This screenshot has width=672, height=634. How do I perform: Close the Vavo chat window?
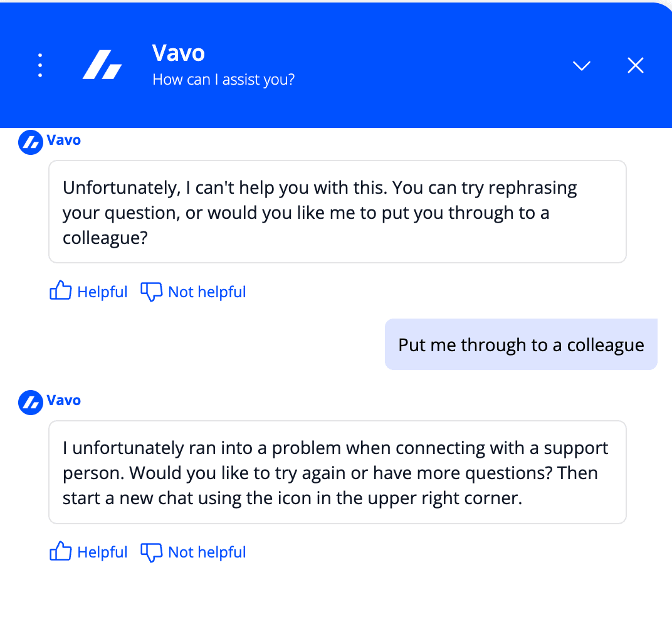pyautogui.click(x=636, y=65)
